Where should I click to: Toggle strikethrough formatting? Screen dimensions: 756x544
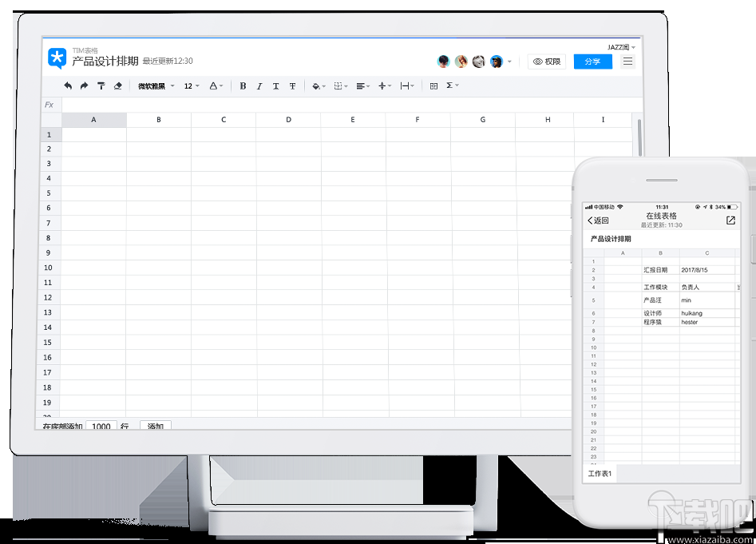click(292, 85)
